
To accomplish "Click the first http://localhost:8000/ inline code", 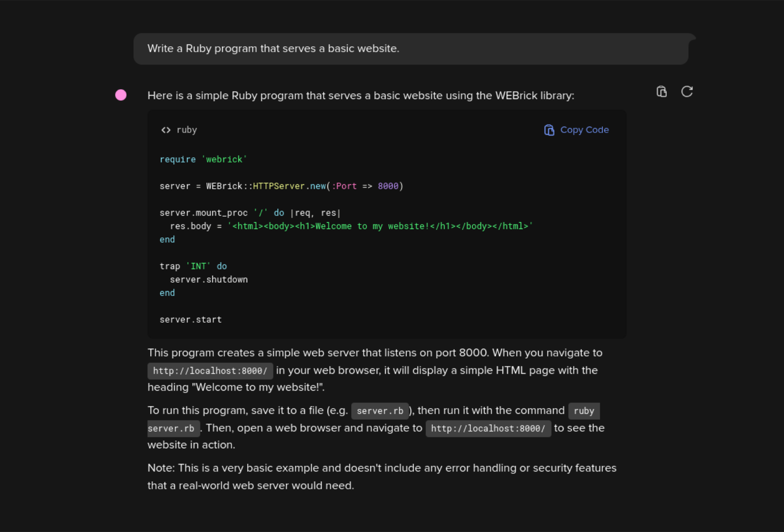I will (210, 371).
